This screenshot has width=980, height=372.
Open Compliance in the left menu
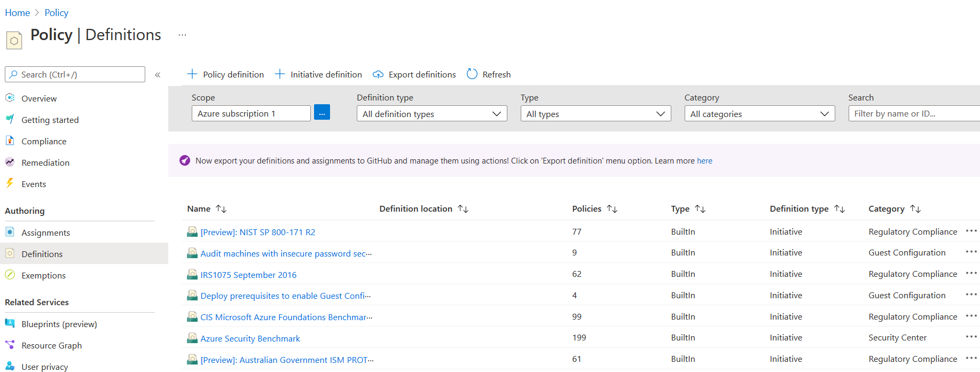click(44, 142)
